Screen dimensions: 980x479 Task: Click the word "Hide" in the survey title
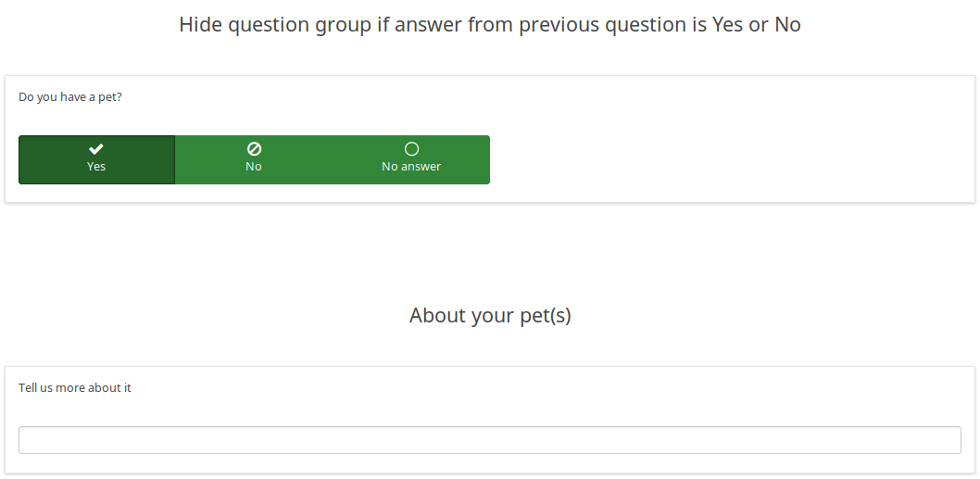(200, 25)
